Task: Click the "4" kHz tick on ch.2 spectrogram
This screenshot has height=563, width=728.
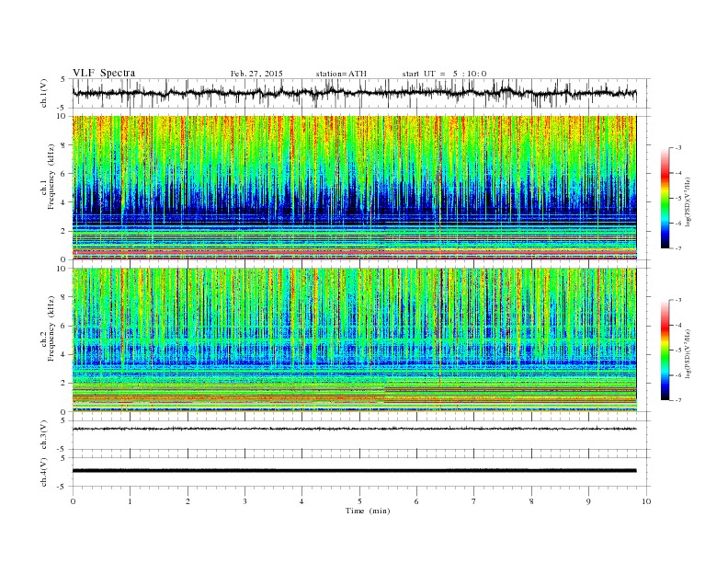Action: 63,355
